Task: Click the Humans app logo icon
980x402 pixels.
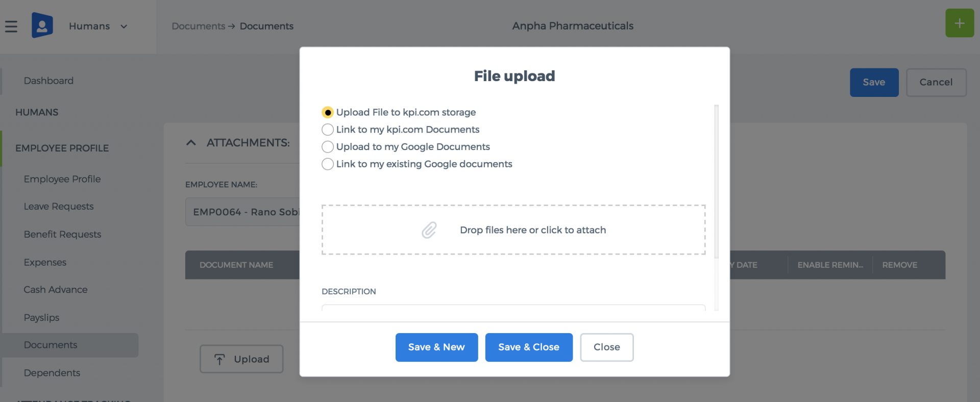Action: [42, 25]
